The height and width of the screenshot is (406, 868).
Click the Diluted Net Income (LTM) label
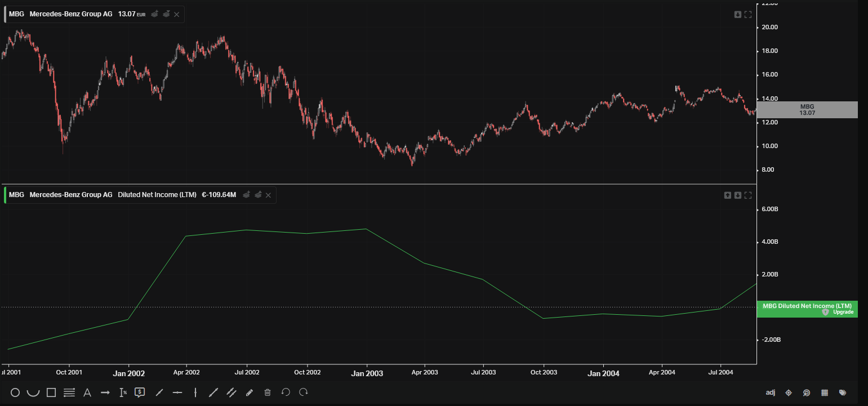(x=157, y=195)
